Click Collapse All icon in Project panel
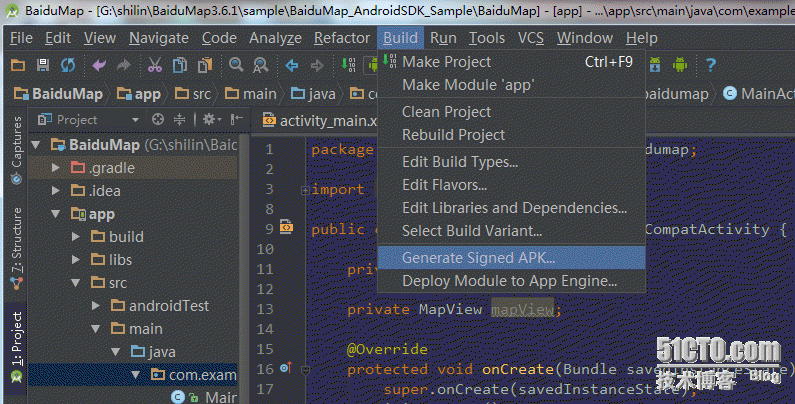 pyautogui.click(x=179, y=120)
